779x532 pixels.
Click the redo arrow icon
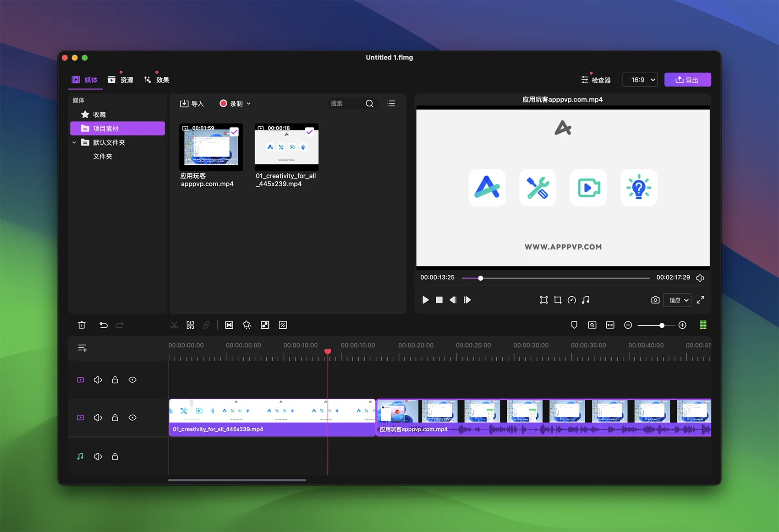point(120,325)
